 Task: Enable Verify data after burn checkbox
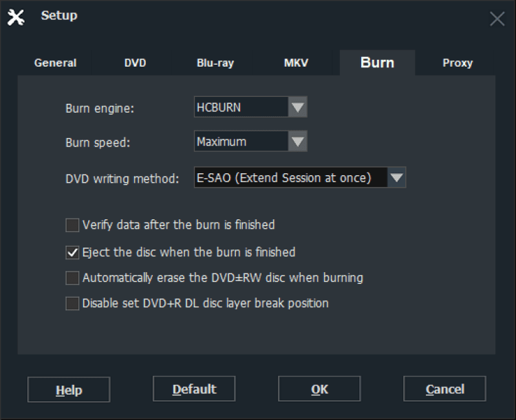(x=72, y=225)
